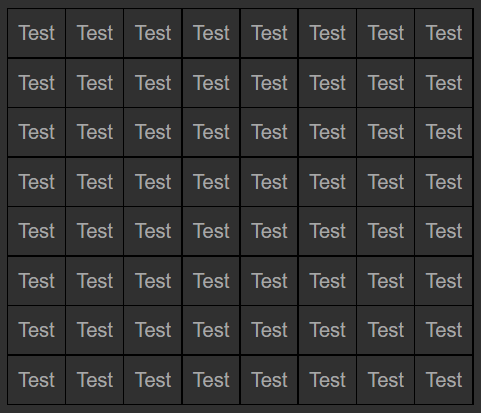The height and width of the screenshot is (413, 481).
Task: Click the Test cell in row 4, column 4
Action: coord(211,182)
